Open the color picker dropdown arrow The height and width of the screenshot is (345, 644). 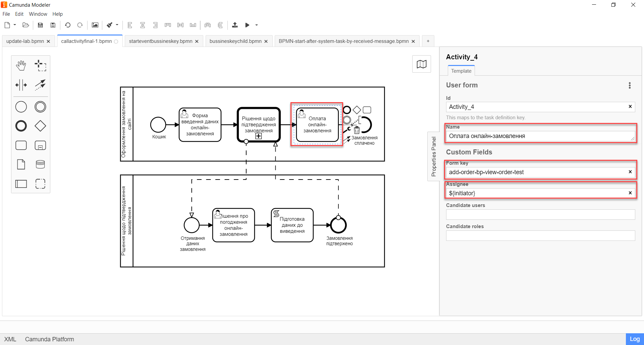(x=117, y=25)
